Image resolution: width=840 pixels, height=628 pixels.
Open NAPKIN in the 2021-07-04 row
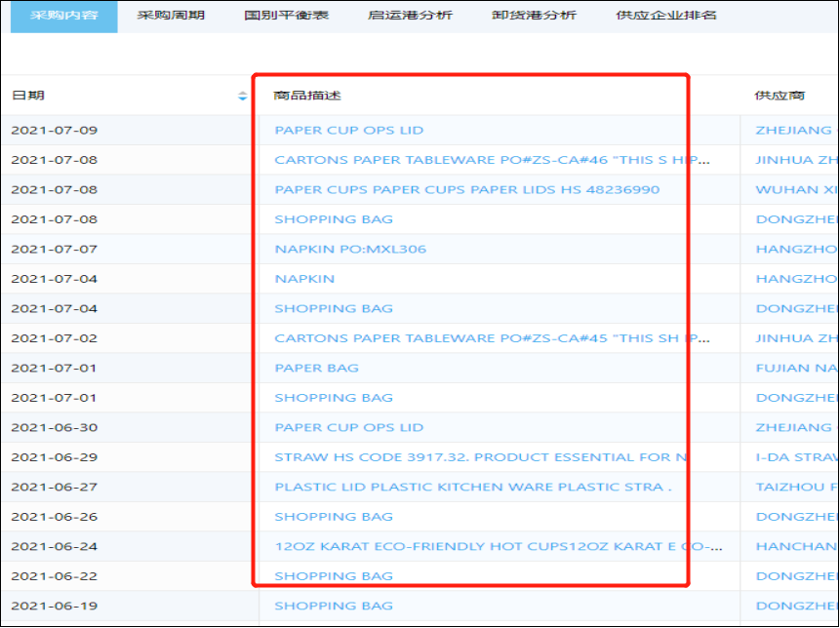pyautogui.click(x=304, y=279)
